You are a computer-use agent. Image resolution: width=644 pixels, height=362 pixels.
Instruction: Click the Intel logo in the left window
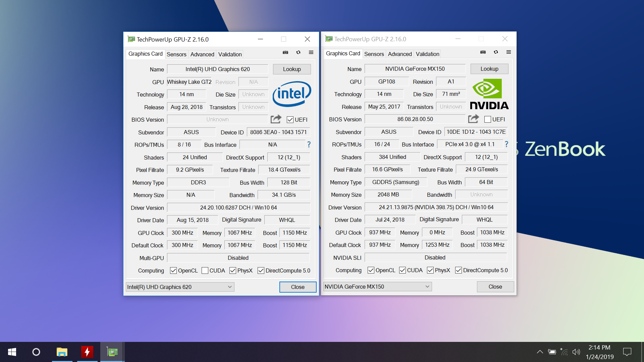pyautogui.click(x=291, y=94)
